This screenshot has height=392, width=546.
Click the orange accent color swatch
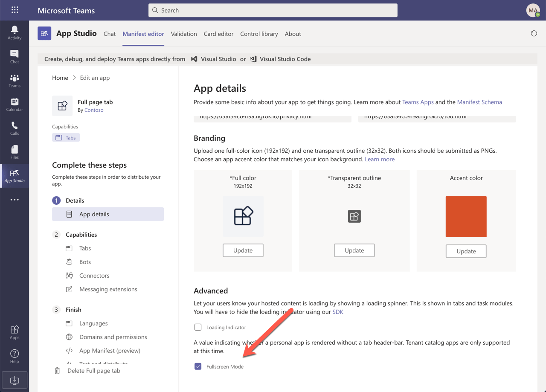[466, 217]
